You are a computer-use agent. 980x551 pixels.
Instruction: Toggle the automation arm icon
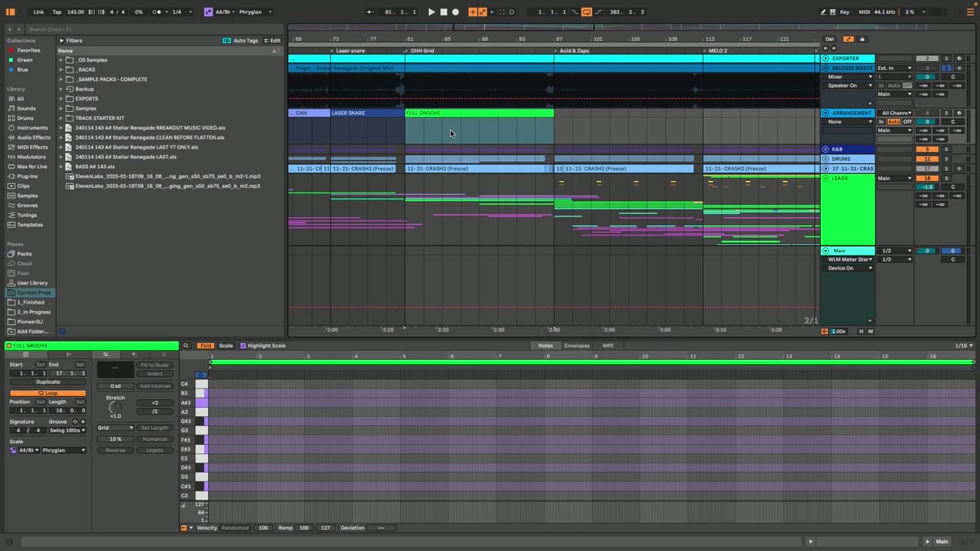(x=483, y=12)
